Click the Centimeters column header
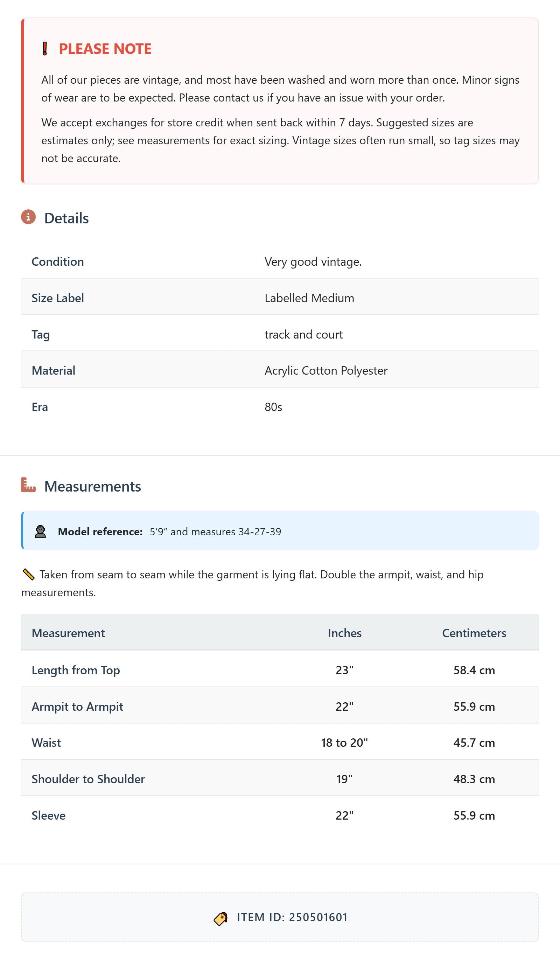Viewport: 560px width, 960px height. point(474,633)
